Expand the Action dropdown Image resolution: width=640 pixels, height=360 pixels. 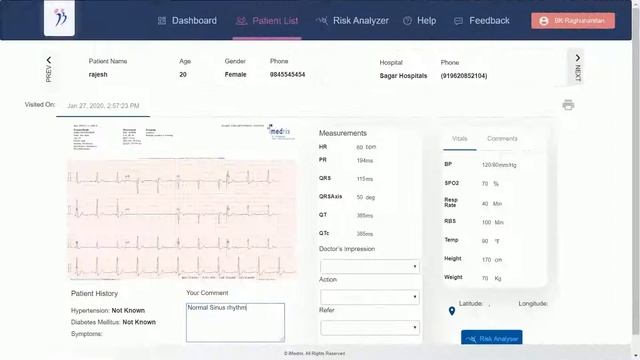coord(370,297)
